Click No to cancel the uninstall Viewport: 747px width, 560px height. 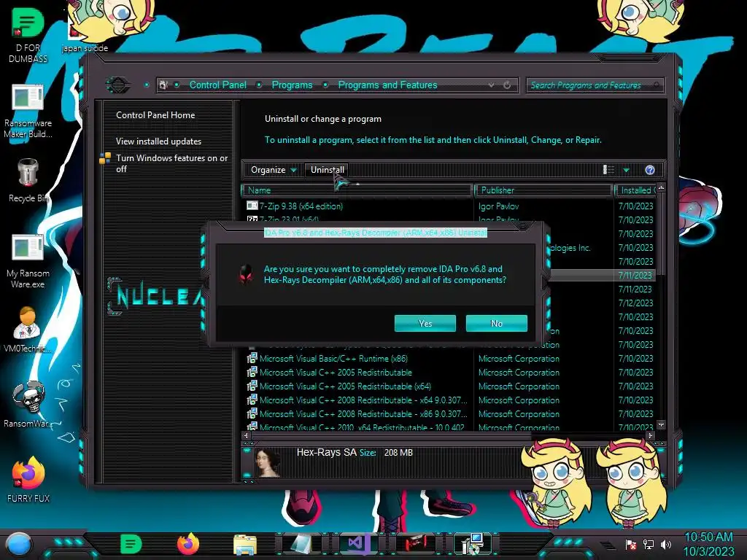pos(496,323)
